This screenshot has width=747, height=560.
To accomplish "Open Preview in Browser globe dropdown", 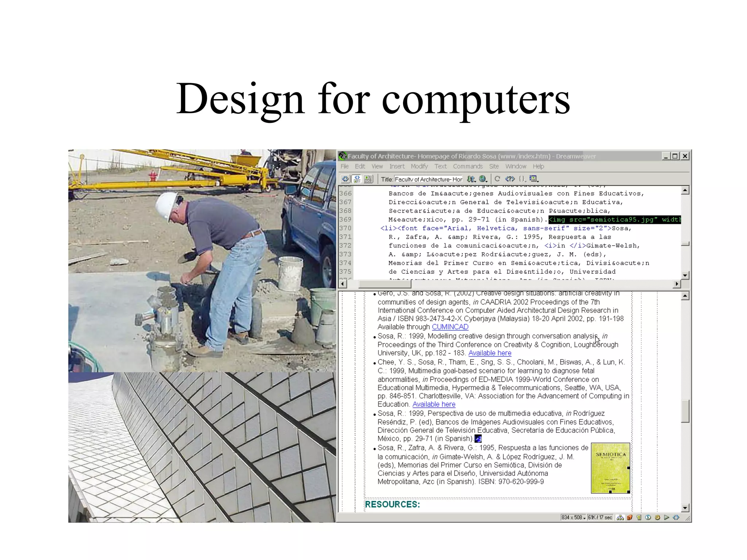I will [483, 179].
